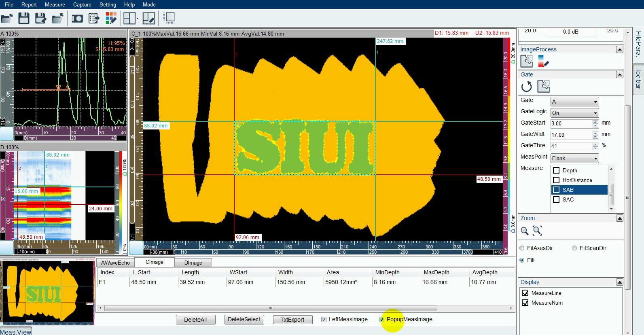
Task: Click the save floppy disk icon
Action: 24,18
